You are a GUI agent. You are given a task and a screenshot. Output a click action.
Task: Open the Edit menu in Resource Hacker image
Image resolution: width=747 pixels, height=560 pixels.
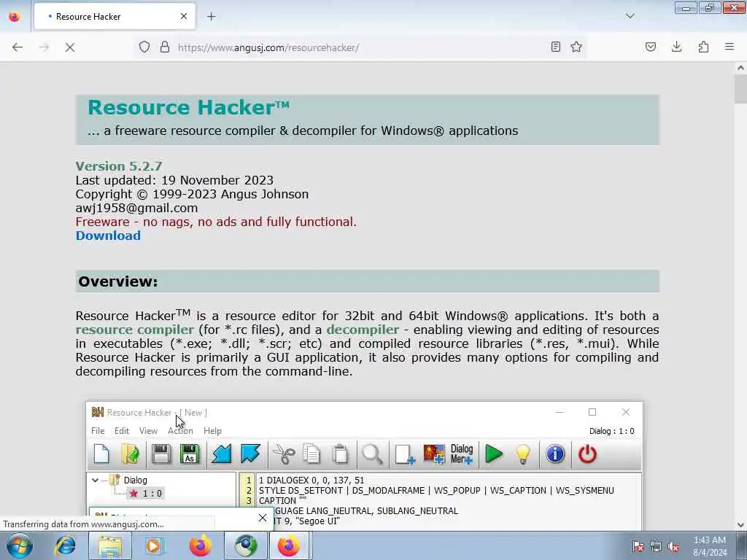(122, 430)
